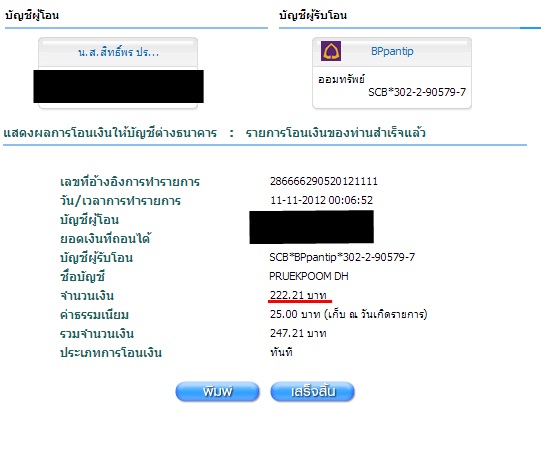Select sender name น.ส.สิทธิ์พร card header
Viewport: 544px width, 457px height.
click(118, 52)
